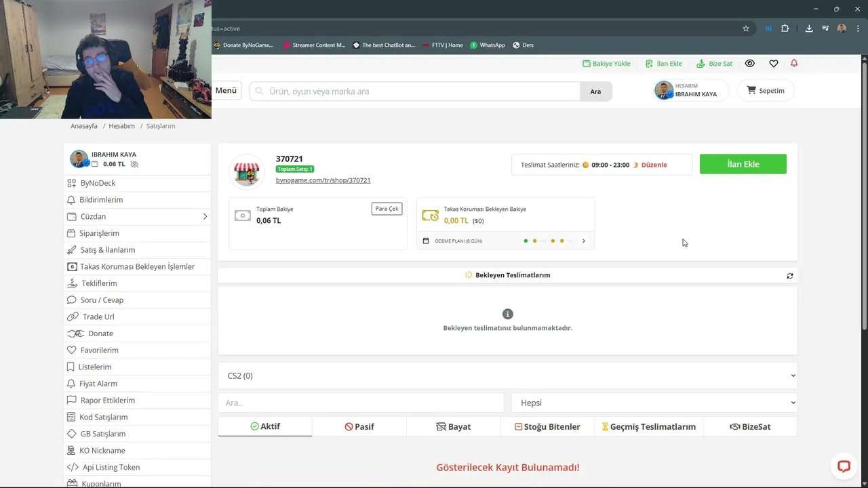Click the green İlan Ekle button
The width and height of the screenshot is (868, 488).
743,164
